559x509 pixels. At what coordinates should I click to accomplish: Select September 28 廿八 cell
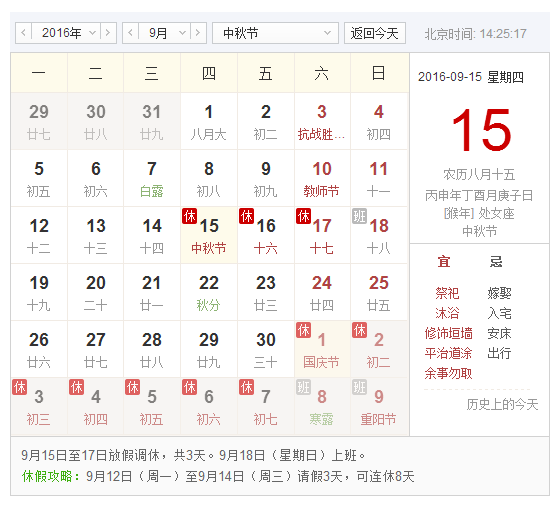point(152,349)
